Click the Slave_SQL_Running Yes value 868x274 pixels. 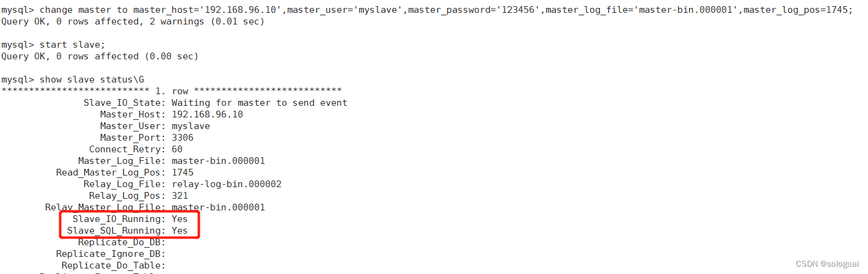coord(180,231)
